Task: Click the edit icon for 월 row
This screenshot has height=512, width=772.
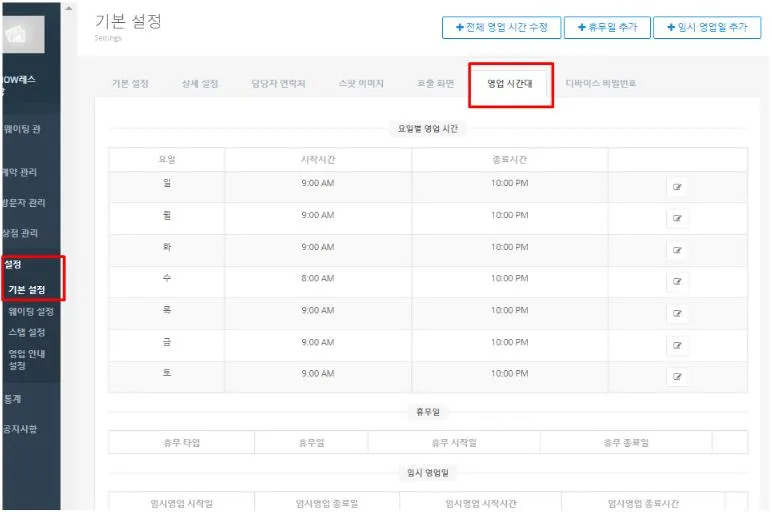Action: pos(677,219)
